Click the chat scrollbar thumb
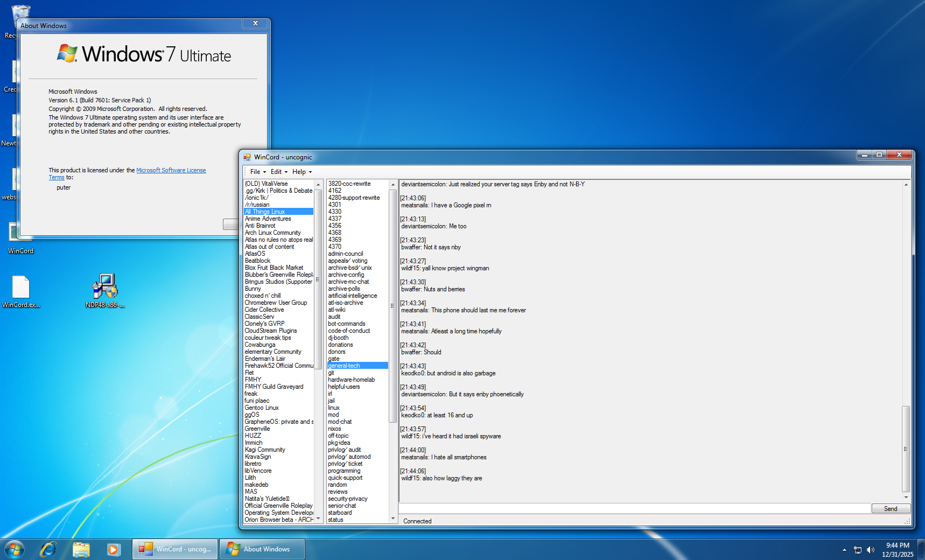The height and width of the screenshot is (560, 925). point(906,449)
